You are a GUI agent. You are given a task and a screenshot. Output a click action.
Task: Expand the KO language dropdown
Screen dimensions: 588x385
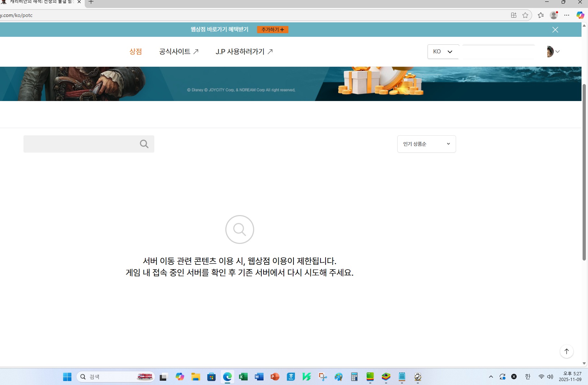(443, 52)
